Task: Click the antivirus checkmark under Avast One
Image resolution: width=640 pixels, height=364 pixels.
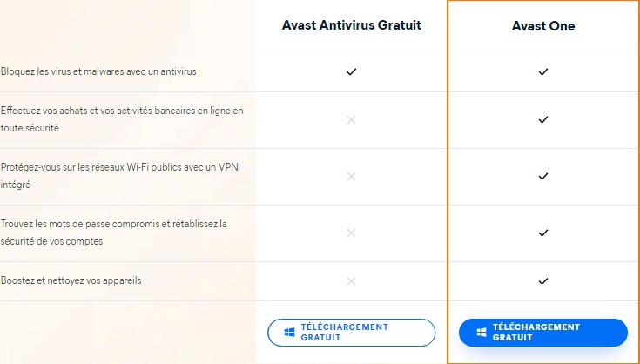Action: pos(542,71)
